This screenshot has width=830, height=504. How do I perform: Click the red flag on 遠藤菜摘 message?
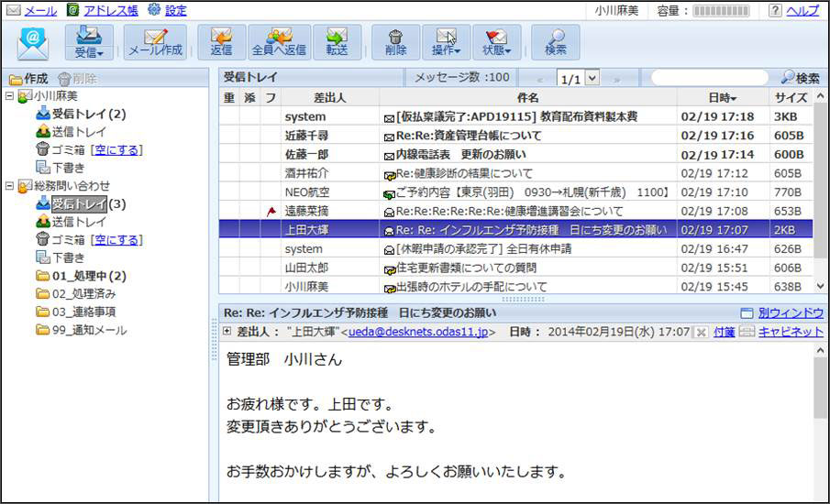tap(271, 211)
